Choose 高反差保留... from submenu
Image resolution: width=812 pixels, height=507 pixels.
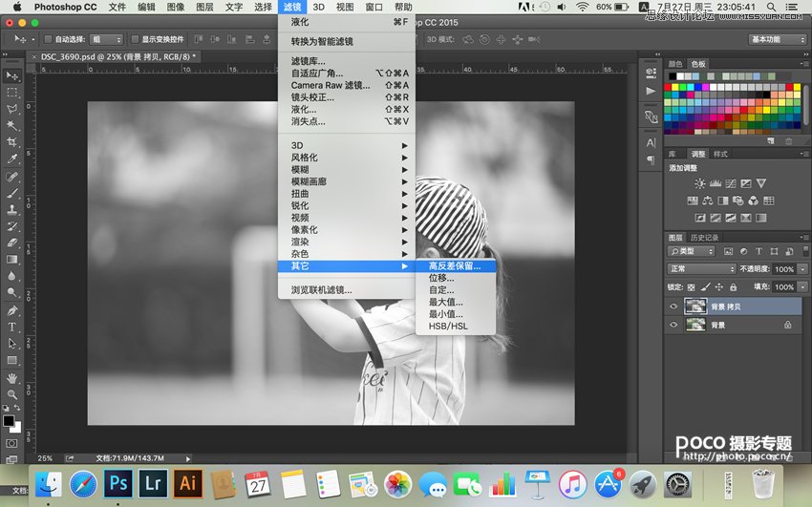point(456,266)
